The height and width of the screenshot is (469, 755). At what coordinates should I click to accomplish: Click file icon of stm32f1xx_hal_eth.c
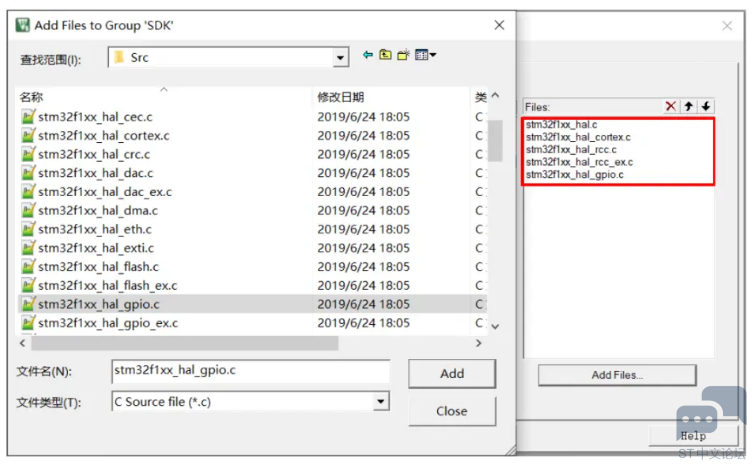(x=28, y=229)
